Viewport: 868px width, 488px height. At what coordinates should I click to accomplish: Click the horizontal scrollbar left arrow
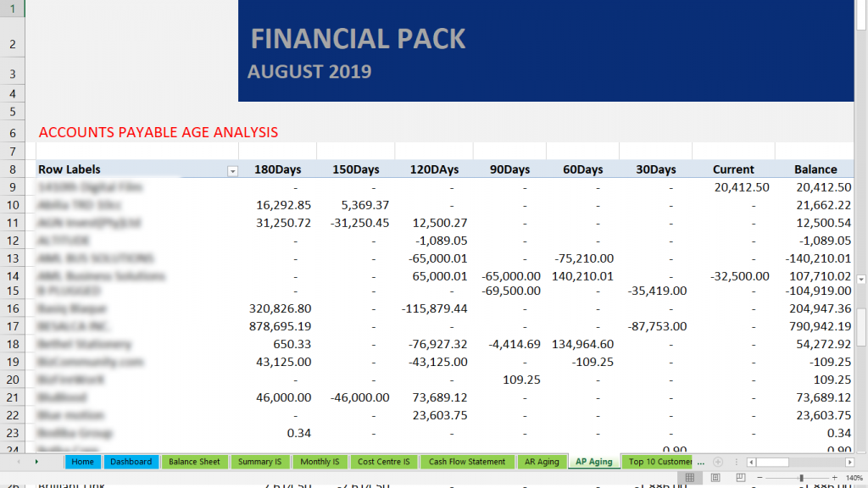pos(751,462)
